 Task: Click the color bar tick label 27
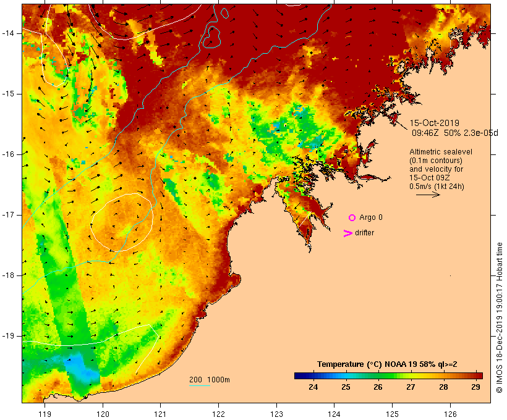tap(411, 387)
